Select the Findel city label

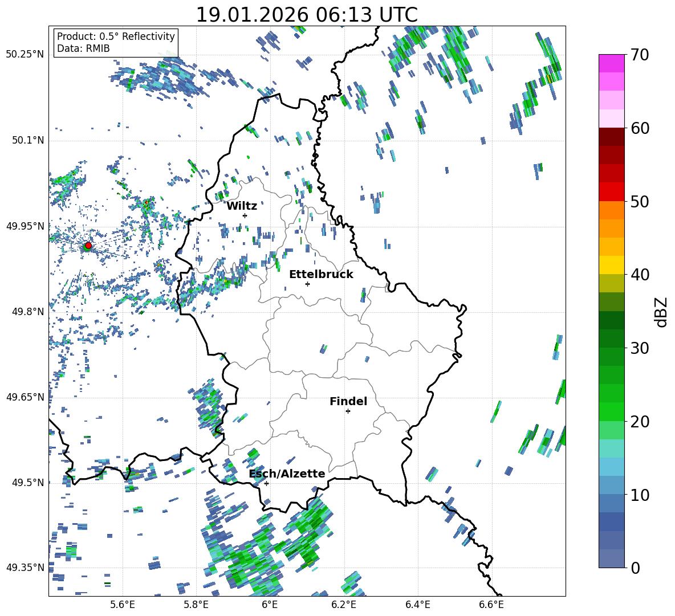348,401
